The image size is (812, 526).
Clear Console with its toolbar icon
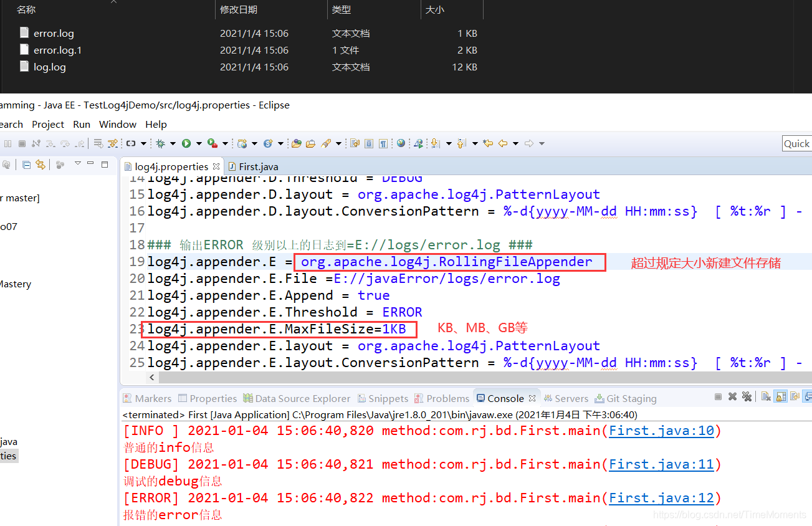[766, 396]
